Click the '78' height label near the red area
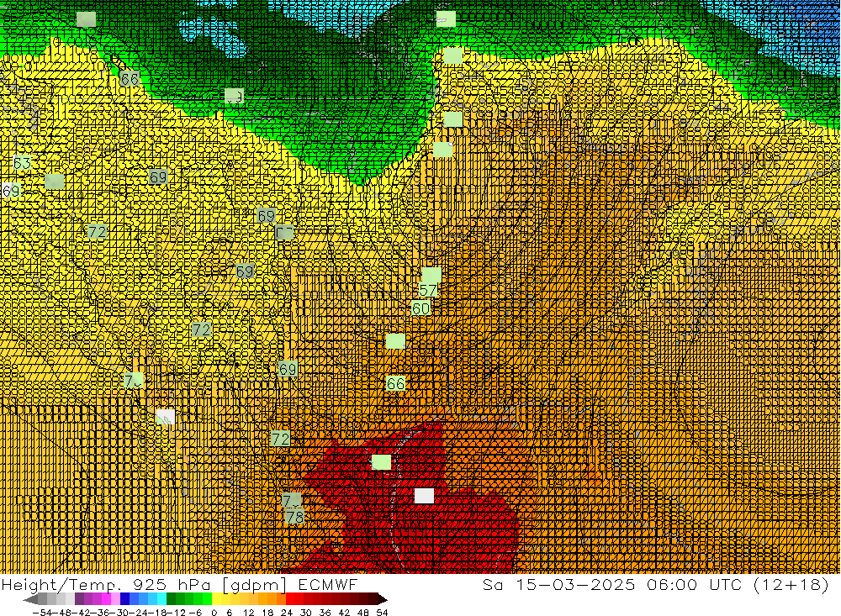This screenshot has height=616, width=841. click(294, 517)
